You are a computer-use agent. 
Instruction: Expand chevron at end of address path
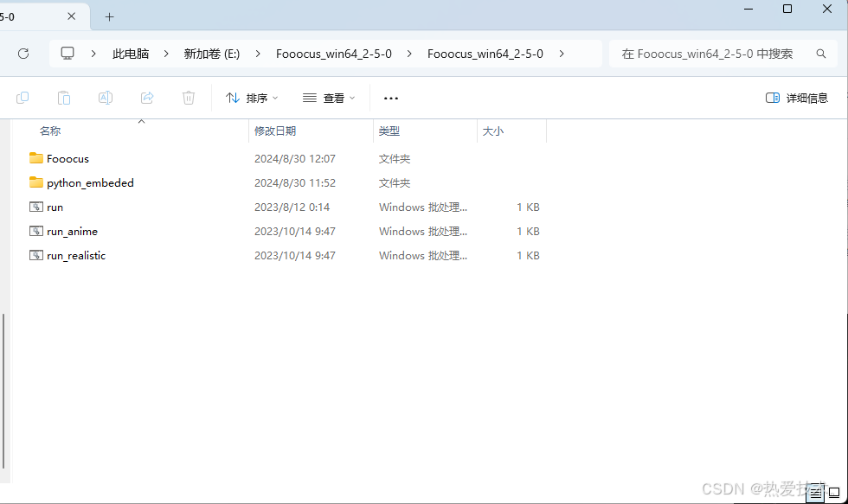562,54
